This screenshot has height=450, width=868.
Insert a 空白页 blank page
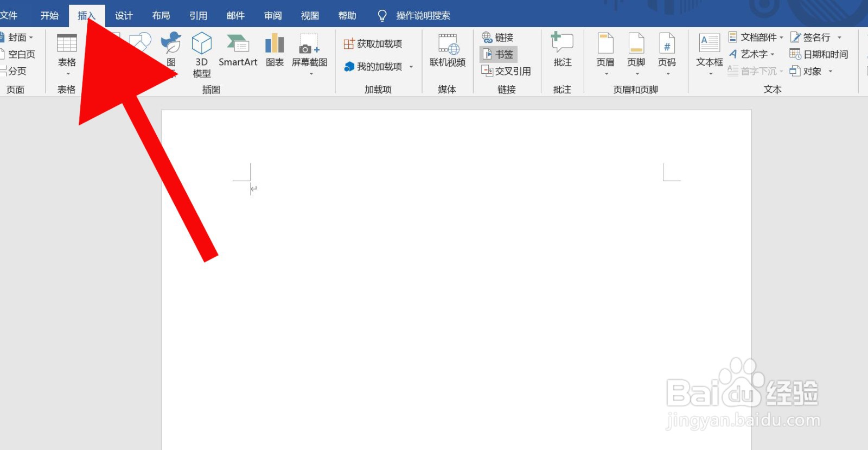tap(18, 54)
